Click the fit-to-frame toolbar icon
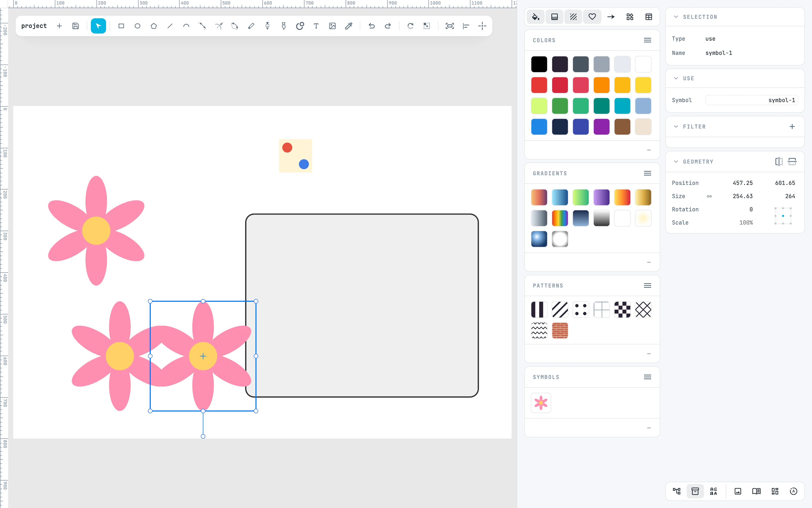 [450, 26]
